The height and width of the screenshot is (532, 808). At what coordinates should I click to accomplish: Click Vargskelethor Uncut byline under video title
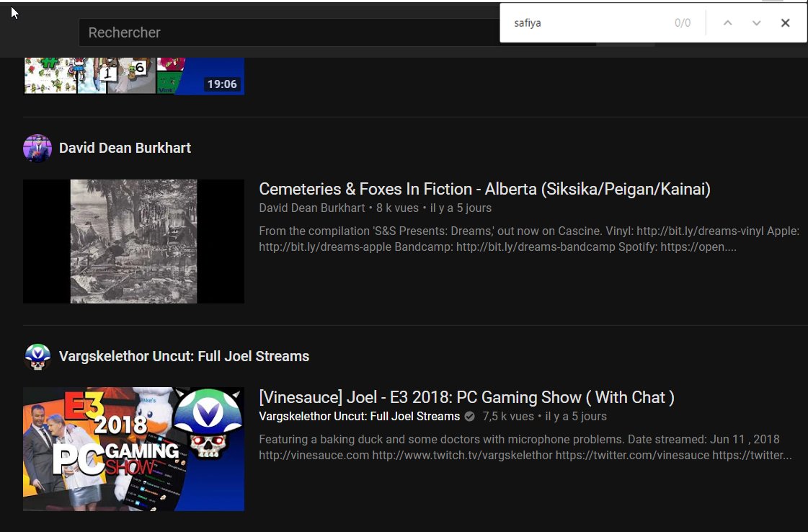(359, 416)
